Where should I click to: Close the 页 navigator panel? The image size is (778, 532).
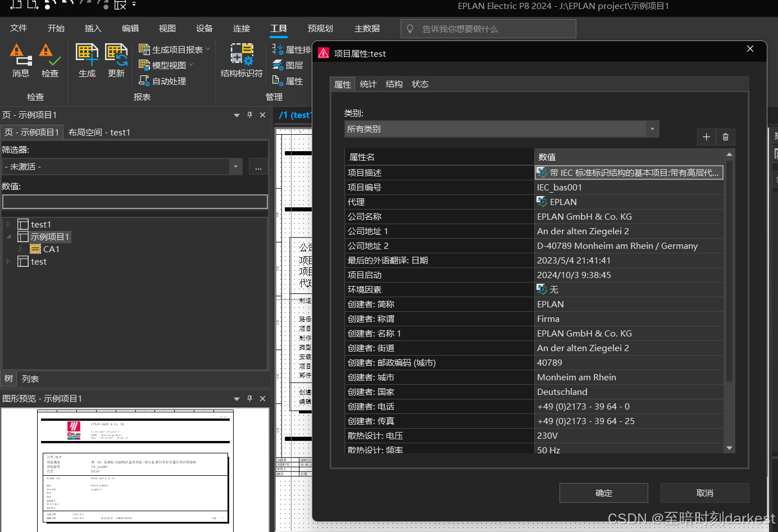click(x=262, y=115)
